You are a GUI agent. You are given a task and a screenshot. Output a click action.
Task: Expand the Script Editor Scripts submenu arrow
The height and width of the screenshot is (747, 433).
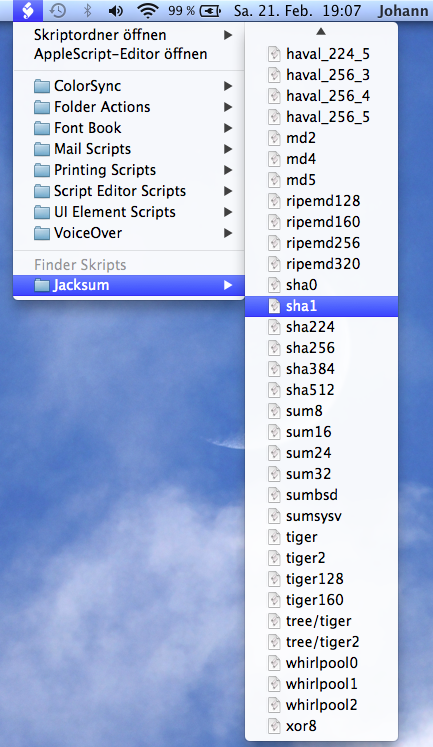[228, 191]
